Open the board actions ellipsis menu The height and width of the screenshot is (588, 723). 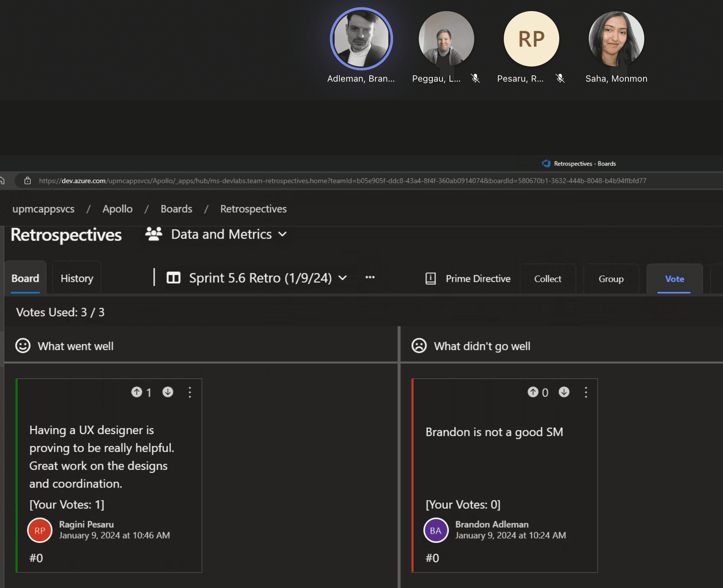[370, 277]
